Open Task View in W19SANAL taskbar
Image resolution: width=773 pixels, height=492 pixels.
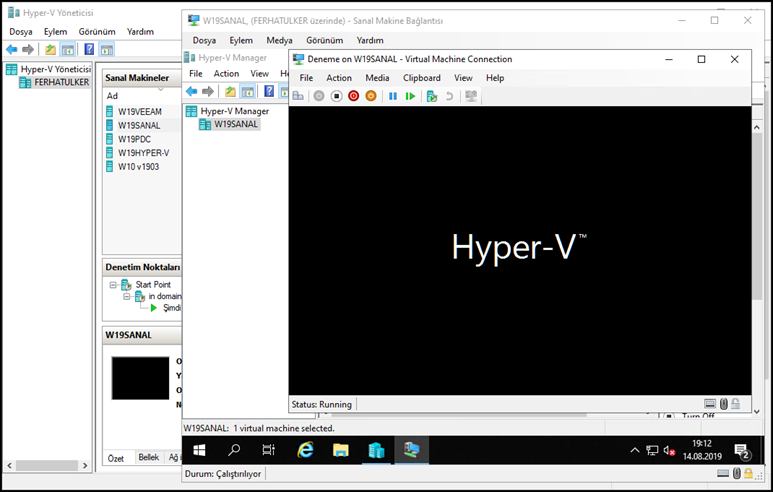269,450
